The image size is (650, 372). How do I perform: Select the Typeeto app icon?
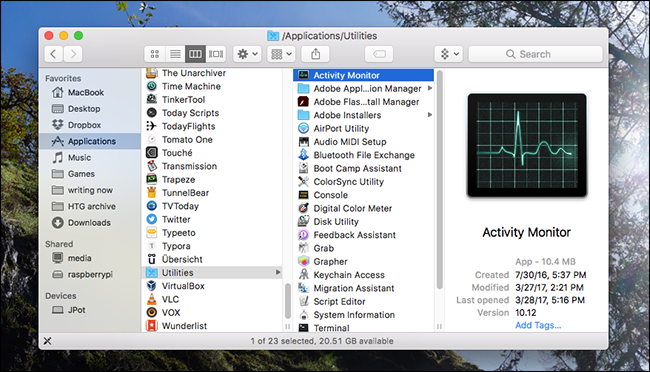[x=152, y=233]
